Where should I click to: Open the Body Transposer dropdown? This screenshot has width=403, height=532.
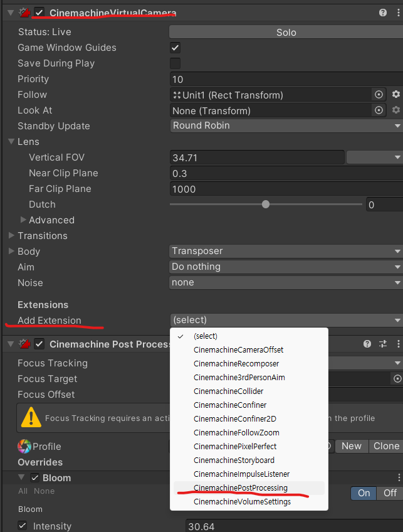tap(286, 251)
